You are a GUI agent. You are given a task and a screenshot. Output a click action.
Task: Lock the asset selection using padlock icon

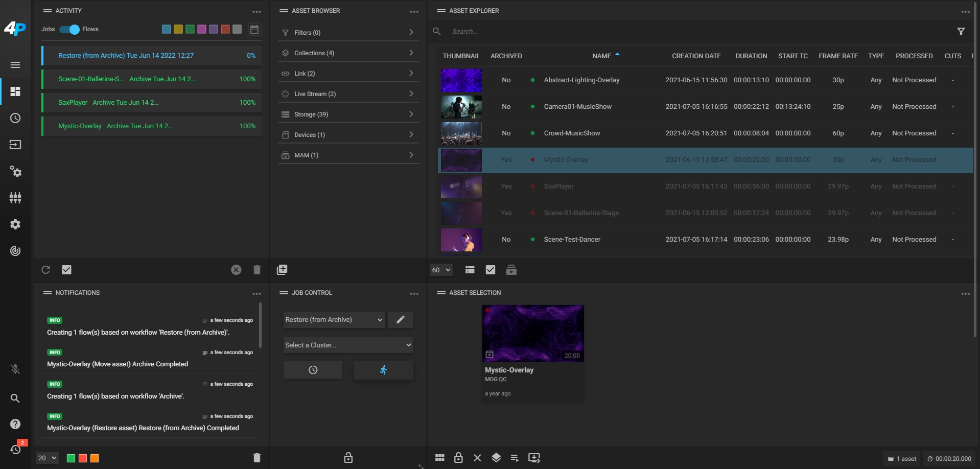458,458
